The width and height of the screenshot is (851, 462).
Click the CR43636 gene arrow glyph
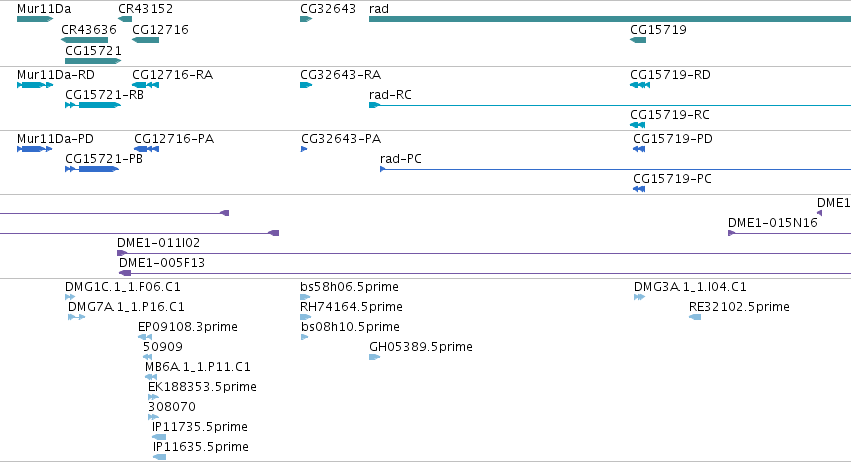[x=84, y=40]
